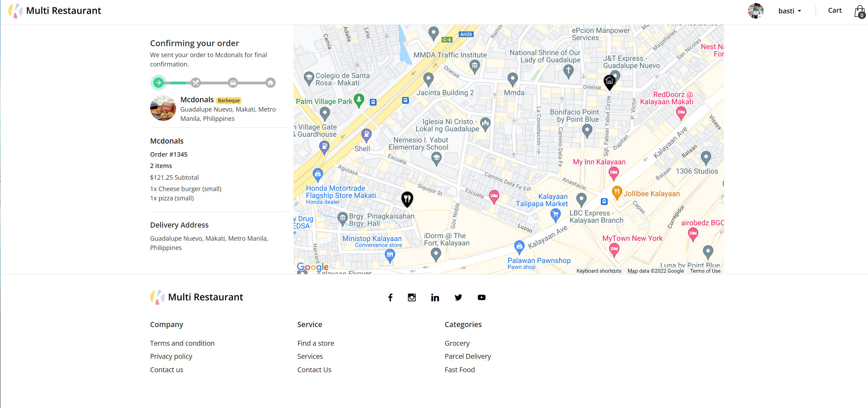Click the Jollibee Kalayaan map pin
Screen dimensions: 868x408
pyautogui.click(x=616, y=192)
